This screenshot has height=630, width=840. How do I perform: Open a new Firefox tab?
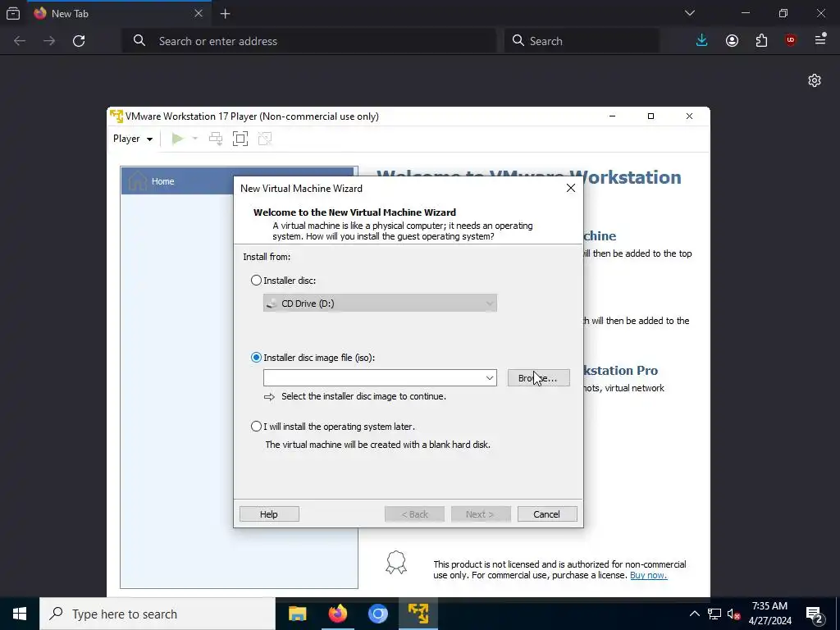coord(226,14)
